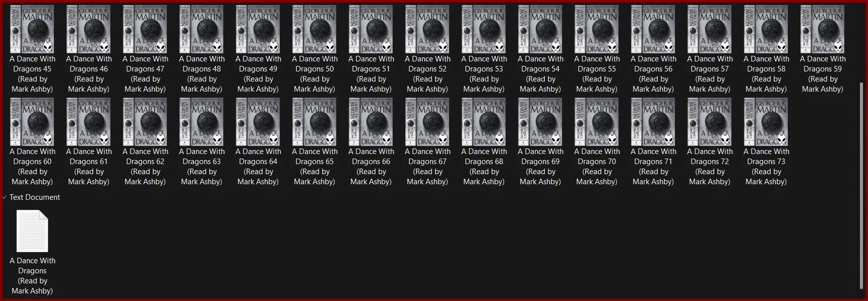Image resolution: width=868 pixels, height=301 pixels.
Task: Click the A Dance With Dragons 67 cover
Action: (x=427, y=122)
